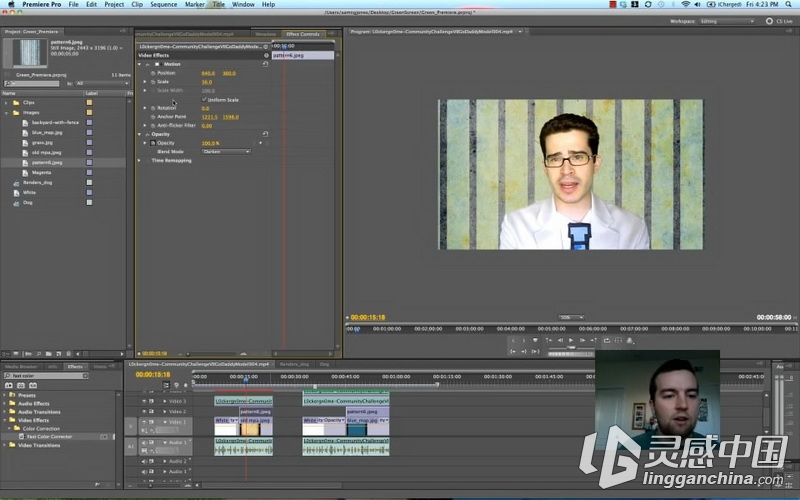Expand the Clips bin in Project
The height and width of the screenshot is (500, 800).
6,103
